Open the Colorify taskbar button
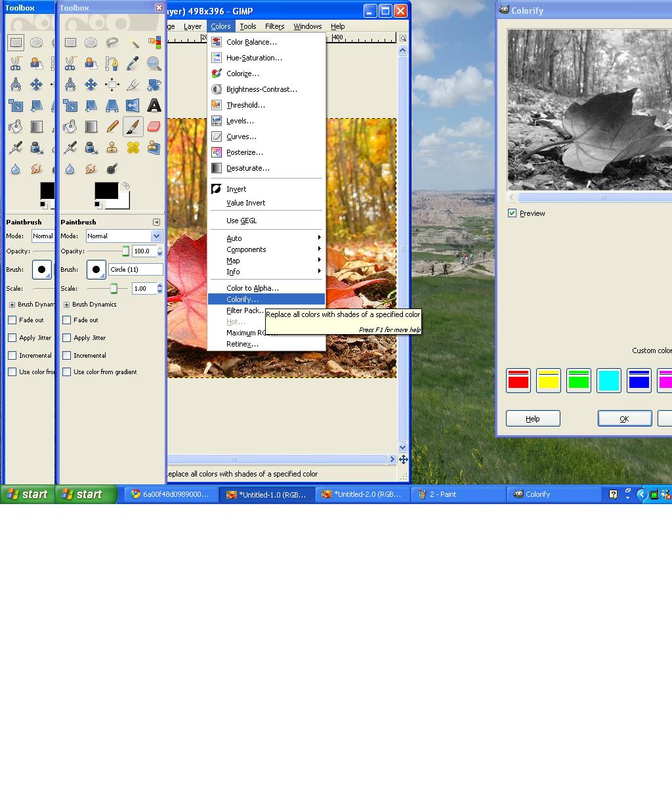 point(554,494)
